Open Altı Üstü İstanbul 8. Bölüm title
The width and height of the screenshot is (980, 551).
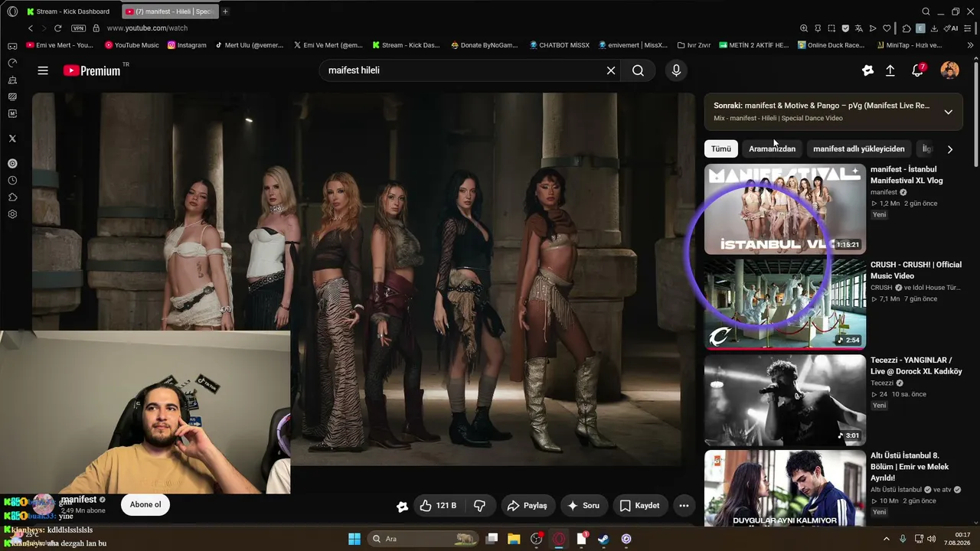(x=910, y=467)
